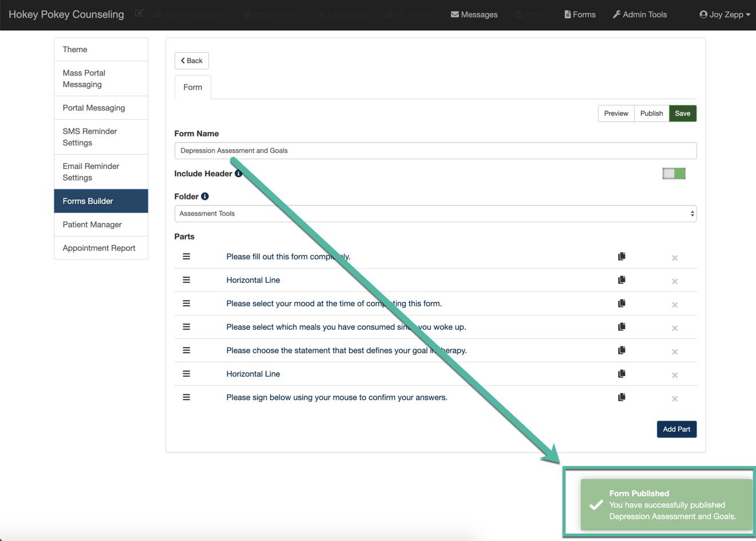
Task: Toggle the Include Header switch
Action: [674, 173]
